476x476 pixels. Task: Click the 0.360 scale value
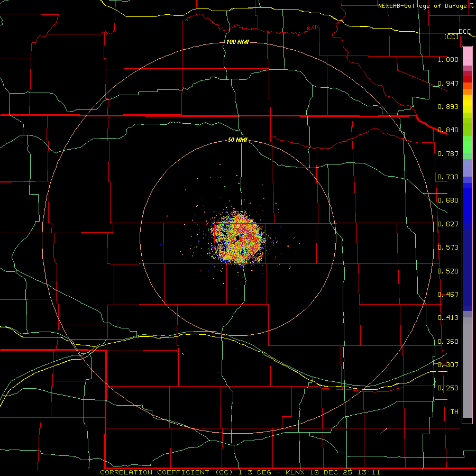[448, 342]
